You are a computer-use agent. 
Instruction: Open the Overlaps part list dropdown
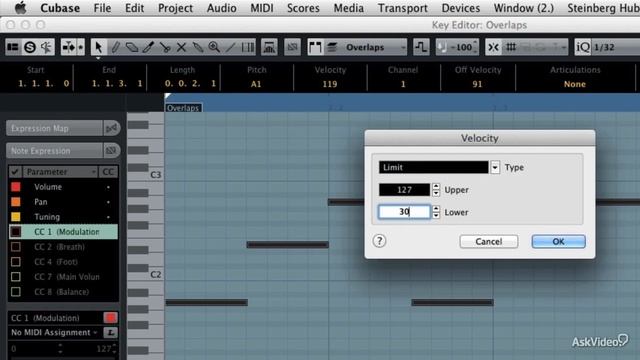click(x=374, y=47)
